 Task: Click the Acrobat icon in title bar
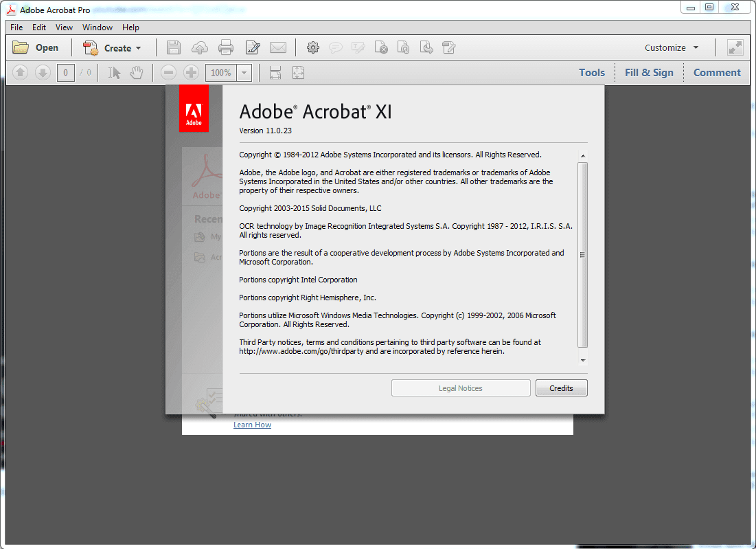click(10, 10)
